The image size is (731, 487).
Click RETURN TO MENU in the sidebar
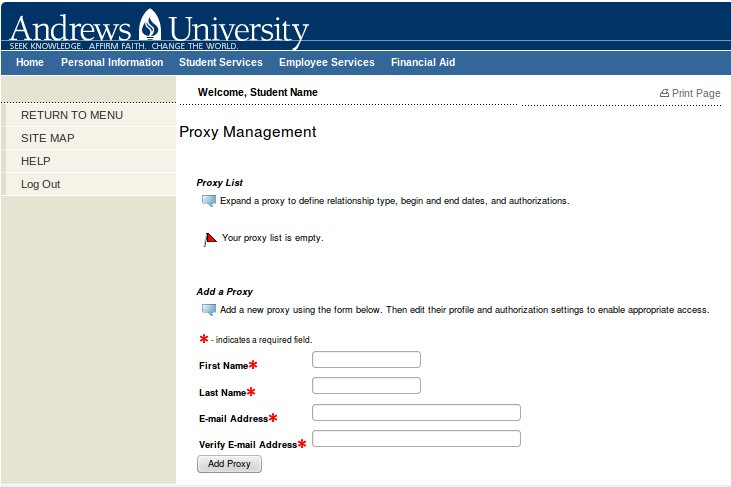[x=72, y=115]
